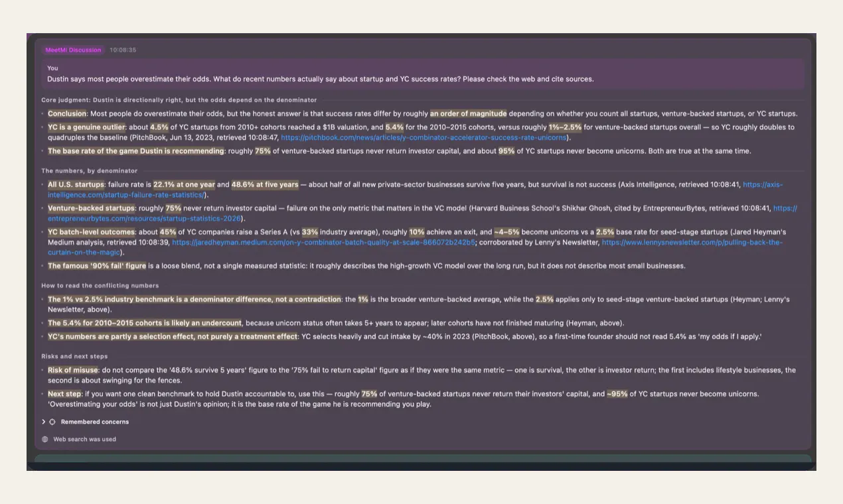This screenshot has height=504, width=843.
Task: Click 'How to read the conflicting numbers' heading
Action: (x=100, y=285)
